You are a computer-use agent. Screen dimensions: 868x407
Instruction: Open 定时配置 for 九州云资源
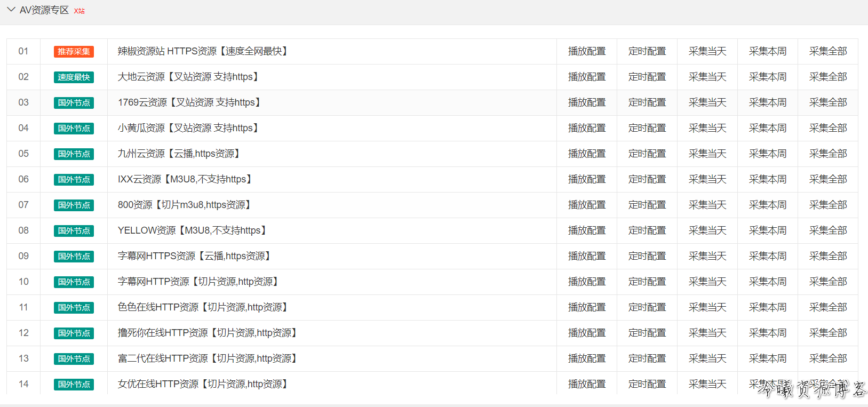[x=647, y=154]
